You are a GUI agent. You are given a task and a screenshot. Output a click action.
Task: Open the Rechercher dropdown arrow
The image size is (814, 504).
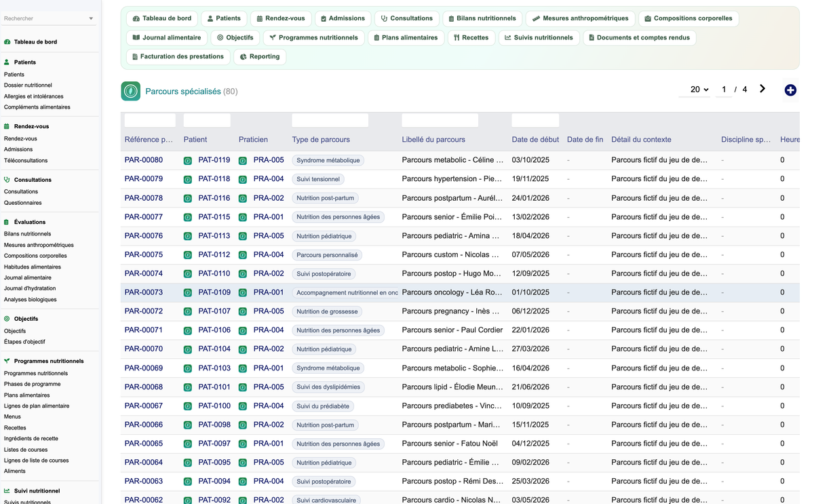point(91,19)
